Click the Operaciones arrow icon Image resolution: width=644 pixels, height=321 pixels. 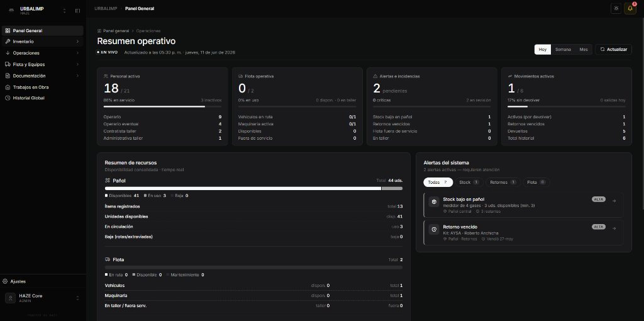8,53
